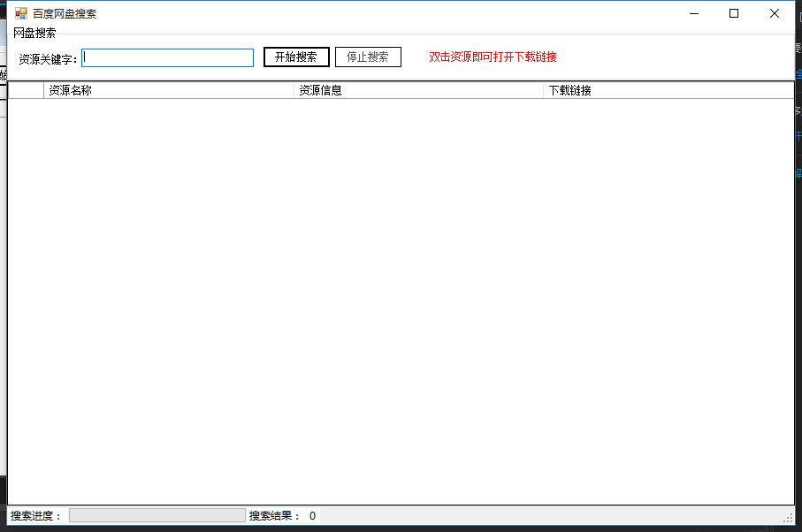Click the 资源关键字 keyword input field
Image resolution: width=802 pixels, height=532 pixels.
pos(168,57)
